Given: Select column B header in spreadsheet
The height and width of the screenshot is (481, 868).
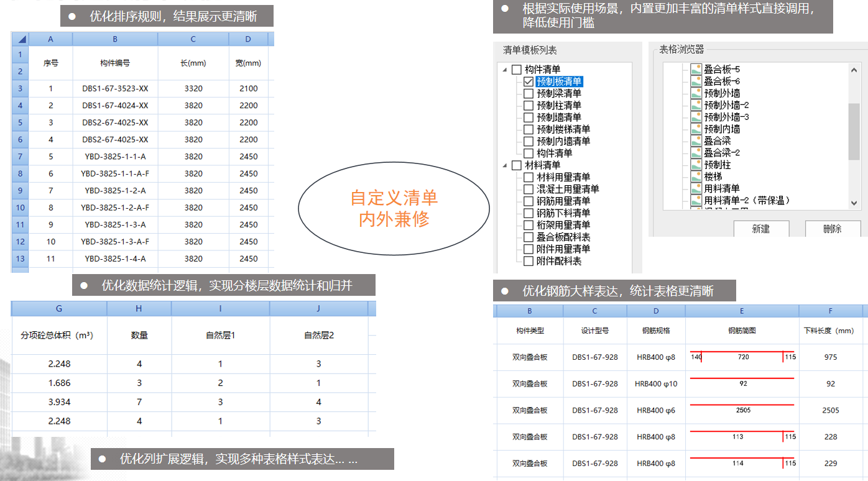Looking at the screenshot, I should tap(115, 39).
